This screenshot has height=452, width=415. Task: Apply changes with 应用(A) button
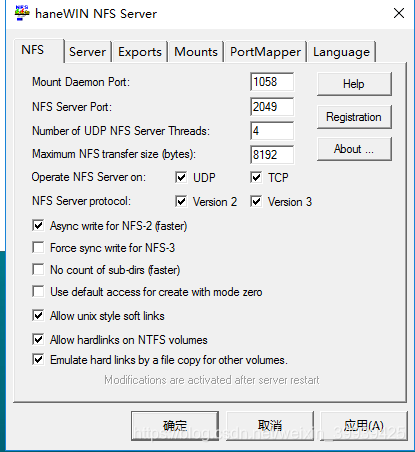point(364,426)
